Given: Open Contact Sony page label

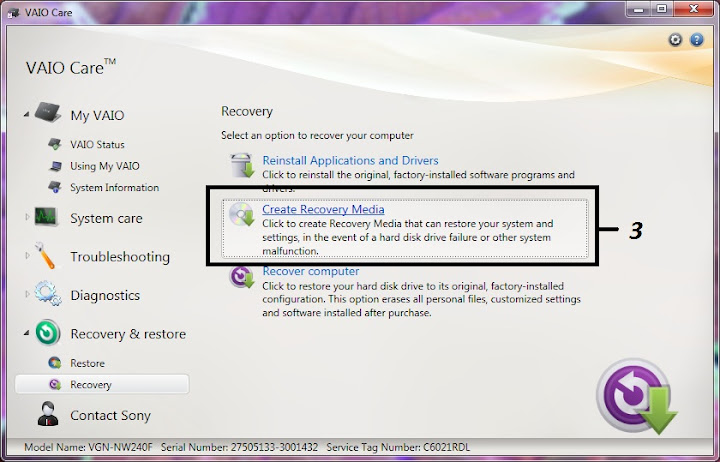Looking at the screenshot, I should point(110,415).
